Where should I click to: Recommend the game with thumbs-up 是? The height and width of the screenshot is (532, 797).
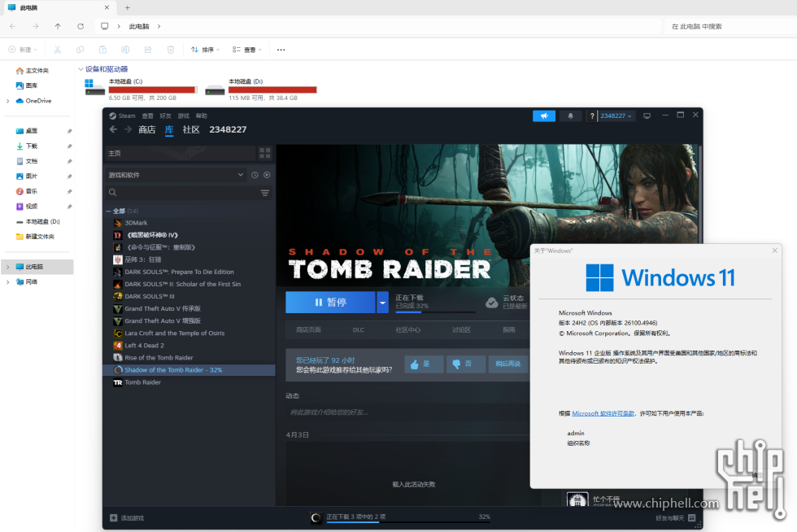point(424,364)
